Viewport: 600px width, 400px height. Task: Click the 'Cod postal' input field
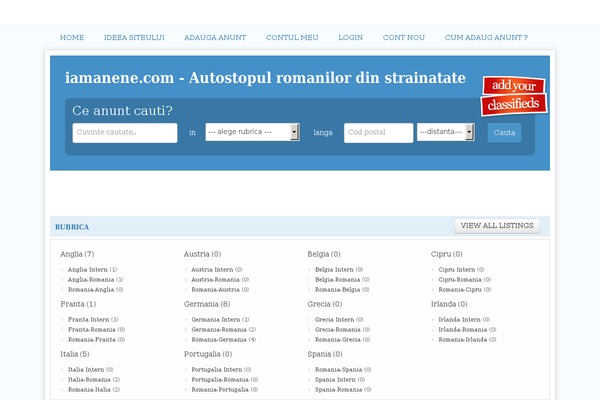pos(378,132)
